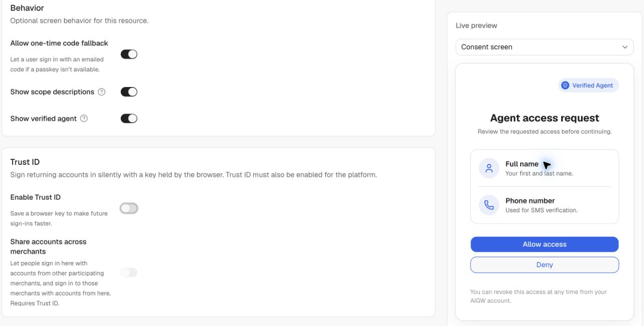
Task: Disable the Show scope descriptions switch
Action: coord(129,92)
